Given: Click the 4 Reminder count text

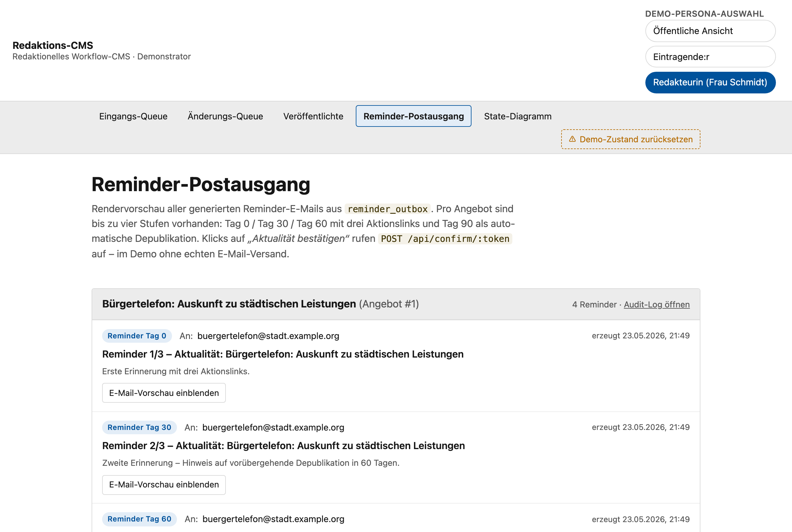Looking at the screenshot, I should [594, 304].
